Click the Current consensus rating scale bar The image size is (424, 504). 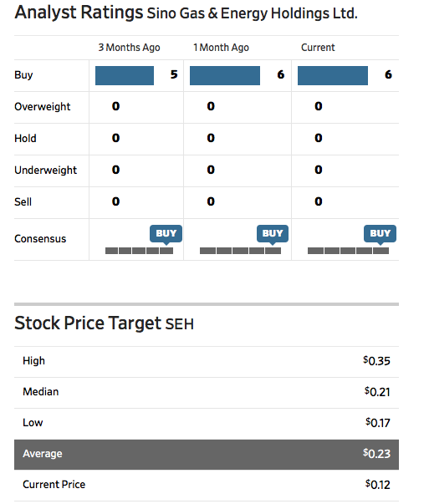pyautogui.click(x=348, y=251)
